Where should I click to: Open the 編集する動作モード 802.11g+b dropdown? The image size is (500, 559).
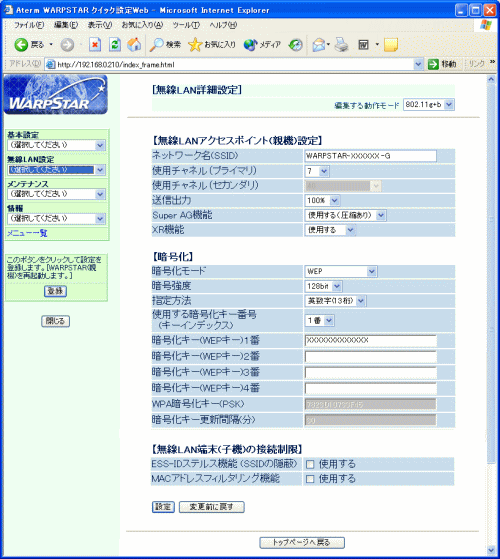[x=429, y=105]
